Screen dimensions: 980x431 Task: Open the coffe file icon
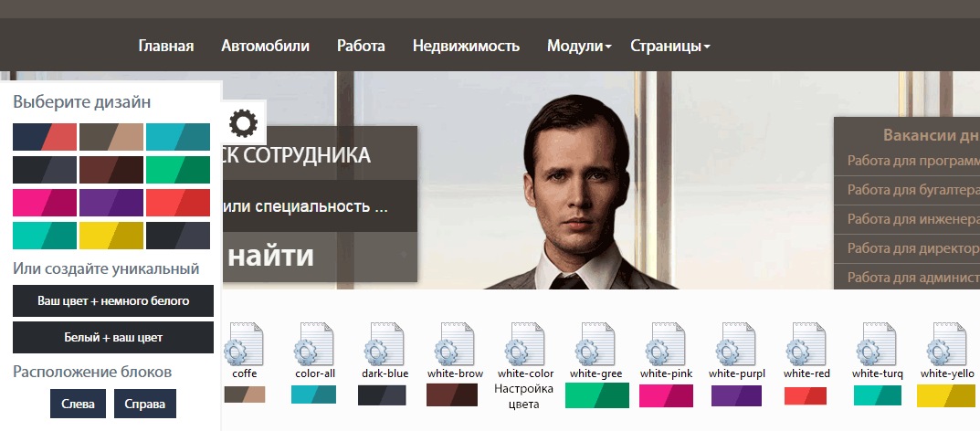click(x=245, y=344)
